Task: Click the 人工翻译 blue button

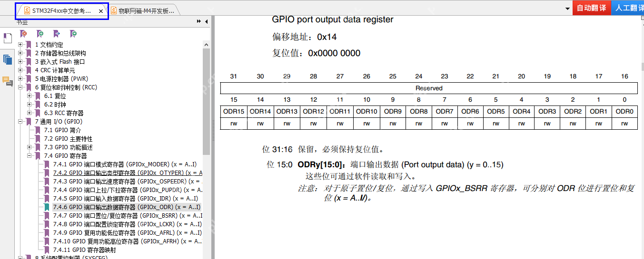Action: click(x=627, y=8)
